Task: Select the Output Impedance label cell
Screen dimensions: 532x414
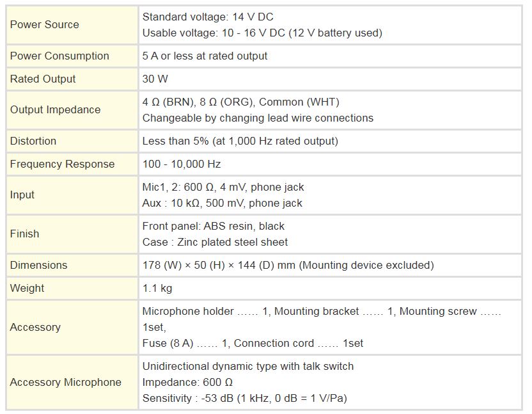Action: pos(72,109)
